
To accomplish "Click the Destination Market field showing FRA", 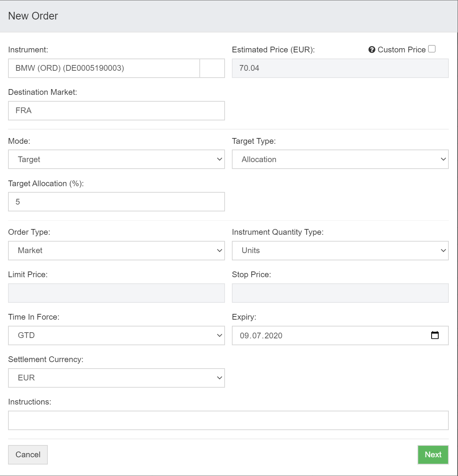I will pyautogui.click(x=116, y=110).
